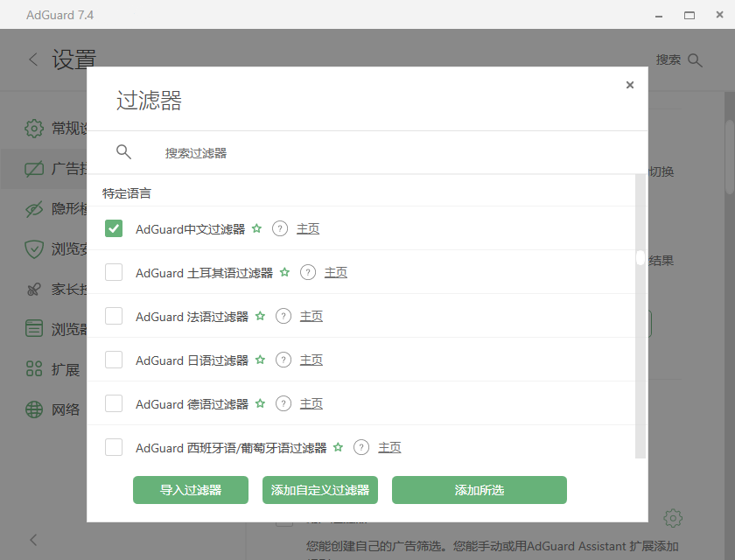The image size is (735, 560).
Task: Show help info for AdGuard中文过滤器
Action: coord(280,228)
